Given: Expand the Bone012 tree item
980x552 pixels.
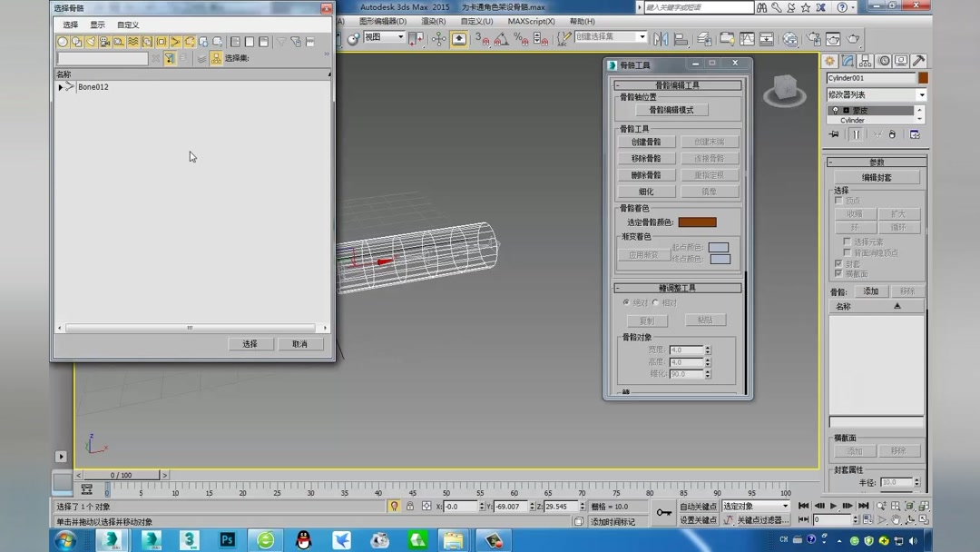Looking at the screenshot, I should point(61,86).
